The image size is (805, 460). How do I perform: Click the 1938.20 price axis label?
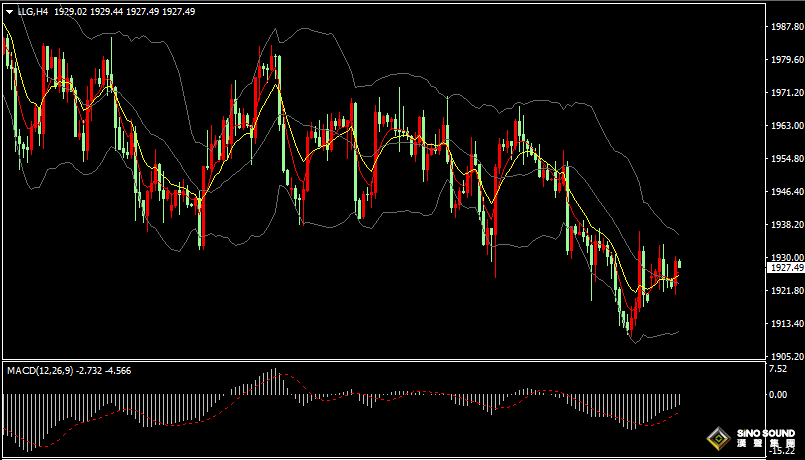tap(785, 225)
